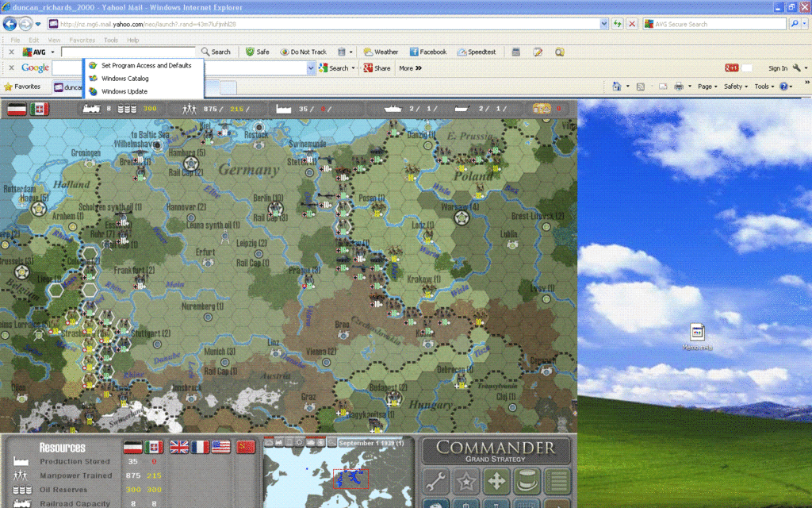Click the Favorites star button
This screenshot has height=508, width=812.
pyautogui.click(x=21, y=87)
